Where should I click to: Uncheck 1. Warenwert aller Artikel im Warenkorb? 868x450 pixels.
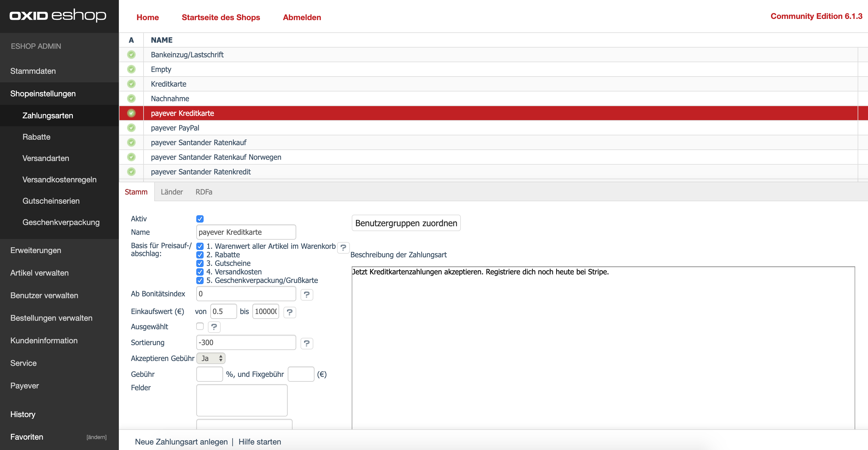point(200,246)
